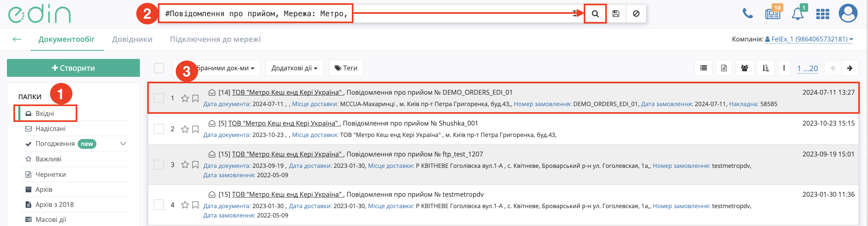868x226 pixels.
Task: Click the search magnifier button
Action: point(595,14)
